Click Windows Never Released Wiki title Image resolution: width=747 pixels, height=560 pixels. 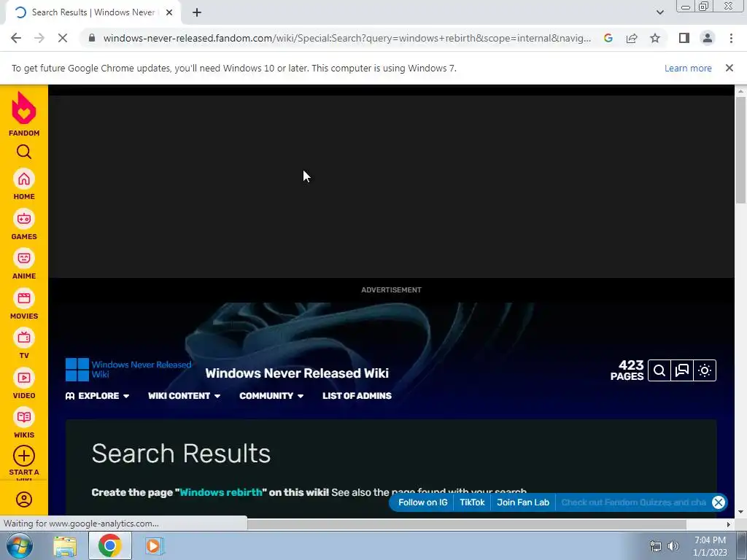tap(297, 373)
